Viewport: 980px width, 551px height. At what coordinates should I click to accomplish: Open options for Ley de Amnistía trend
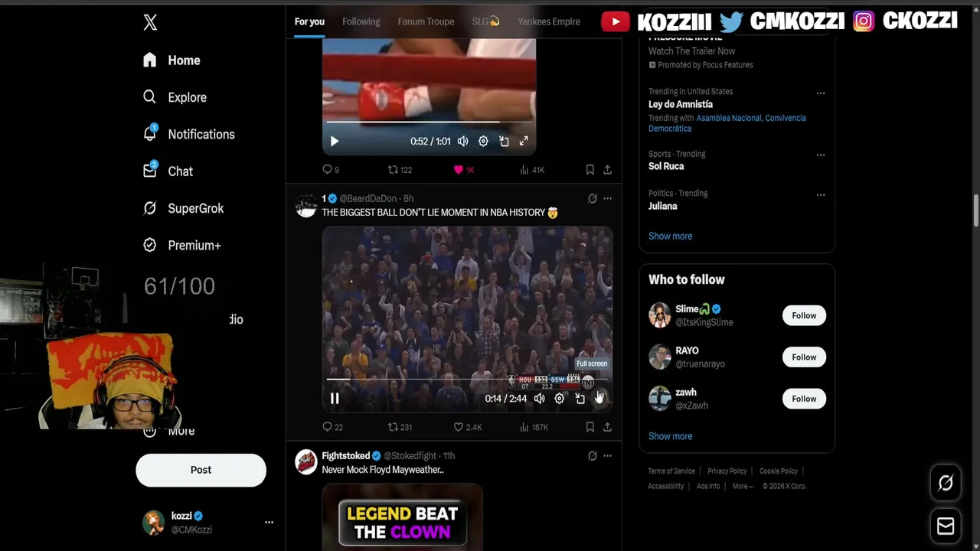click(821, 93)
